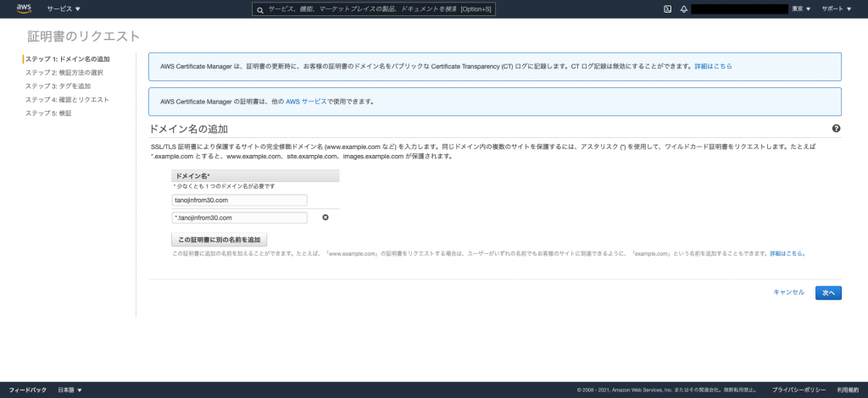Remove the *.tanojinfrom30.com domain entry

click(325, 218)
